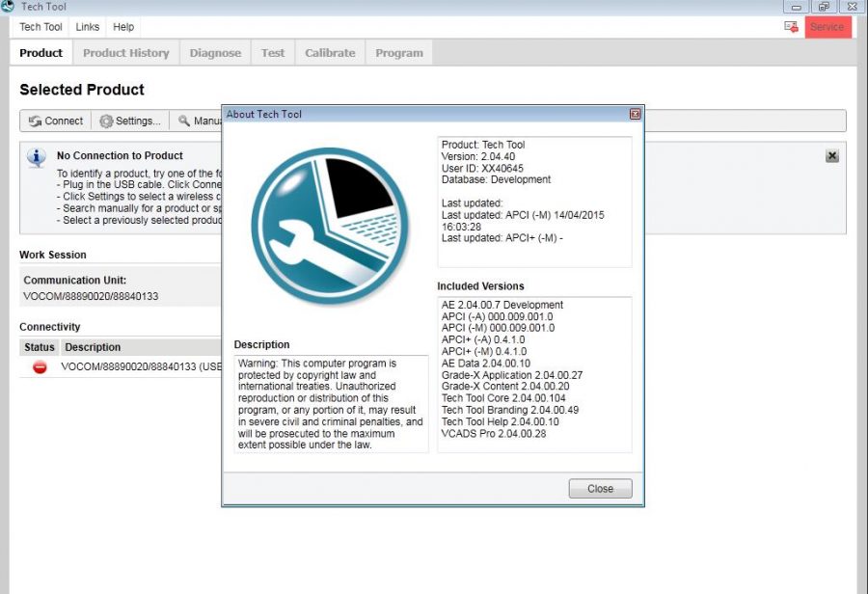Switch to the Product History tab
This screenshot has height=594, width=868.
(125, 52)
